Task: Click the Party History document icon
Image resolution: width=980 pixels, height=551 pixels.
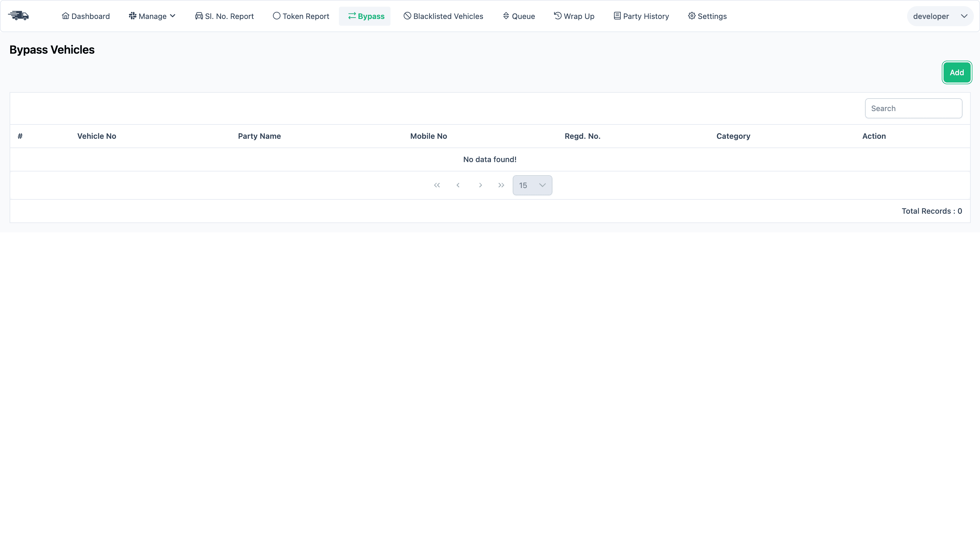Action: (x=617, y=16)
